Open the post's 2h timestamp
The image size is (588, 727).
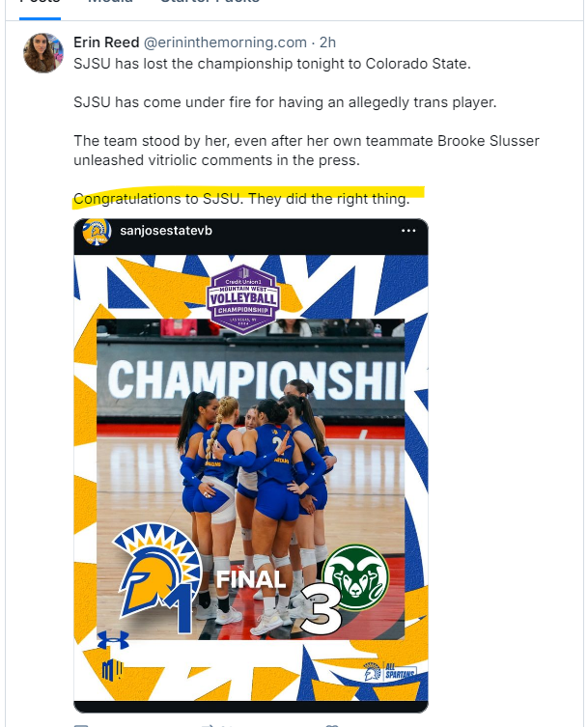tap(327, 42)
